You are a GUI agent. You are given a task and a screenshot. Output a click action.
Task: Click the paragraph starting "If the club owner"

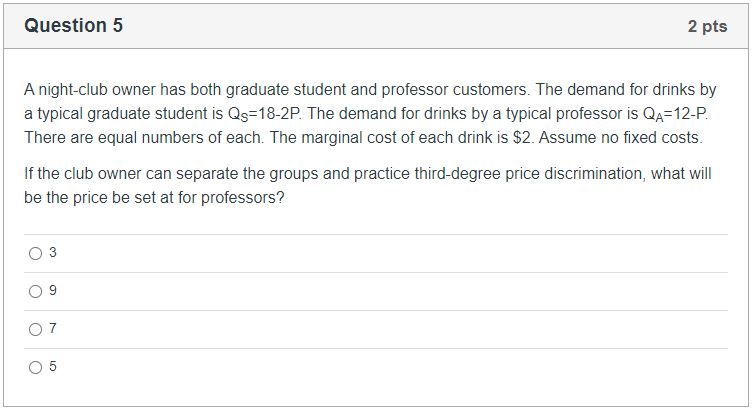(x=367, y=185)
